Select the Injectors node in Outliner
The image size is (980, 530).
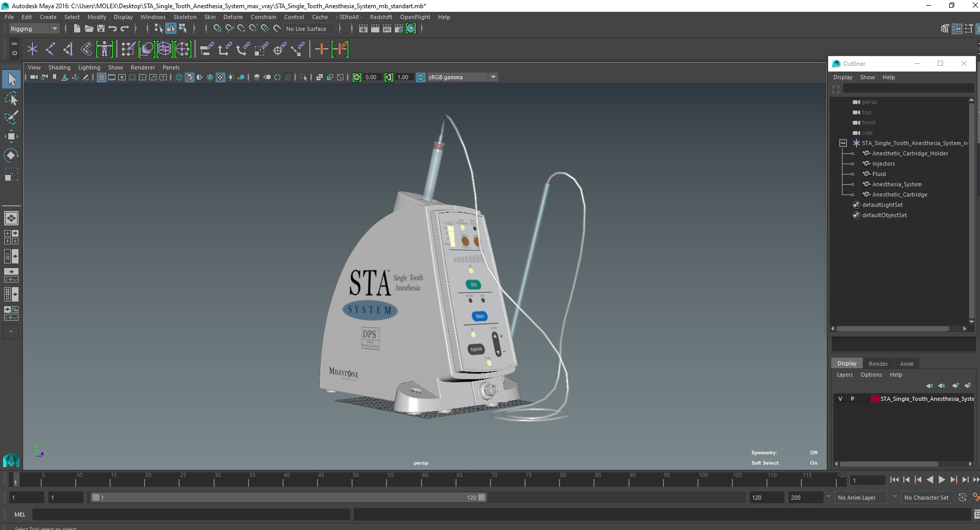(x=883, y=164)
